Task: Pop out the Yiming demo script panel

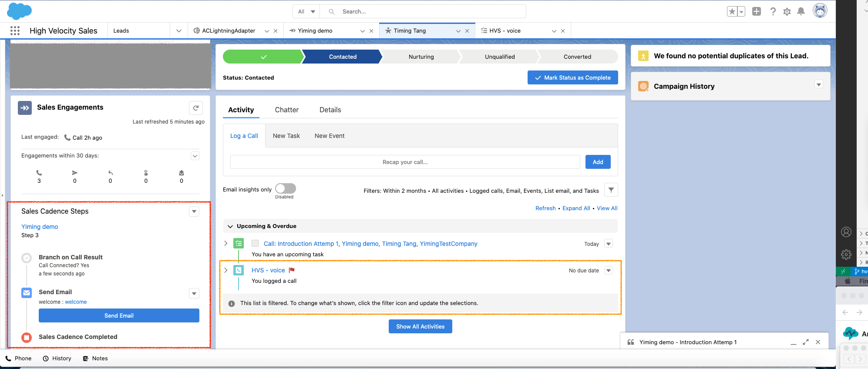Action: [806, 342]
